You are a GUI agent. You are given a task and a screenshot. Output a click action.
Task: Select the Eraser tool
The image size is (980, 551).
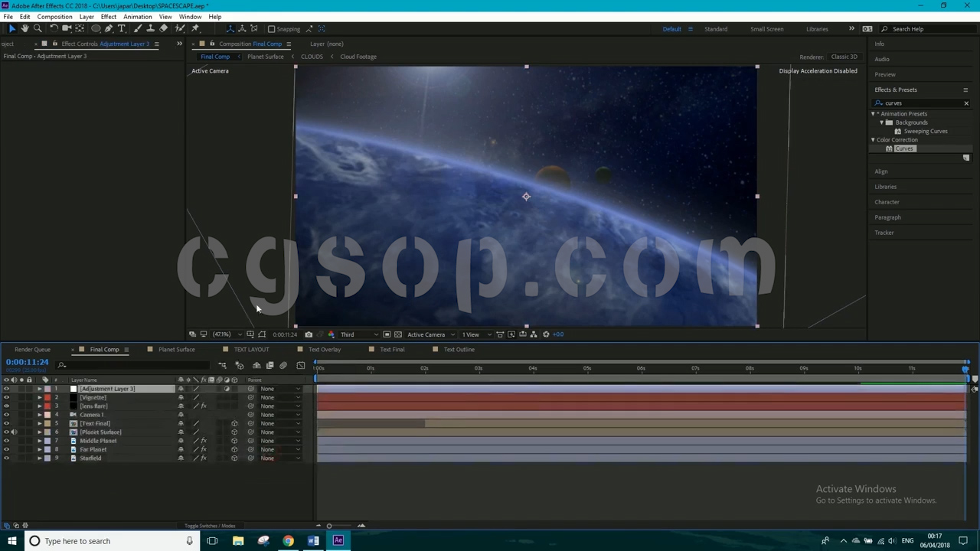(x=163, y=28)
